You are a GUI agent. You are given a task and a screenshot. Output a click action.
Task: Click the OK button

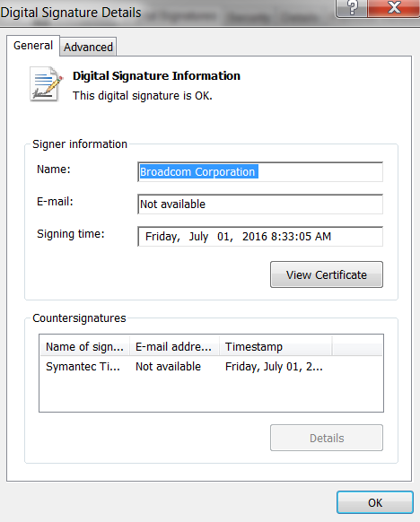tap(375, 502)
